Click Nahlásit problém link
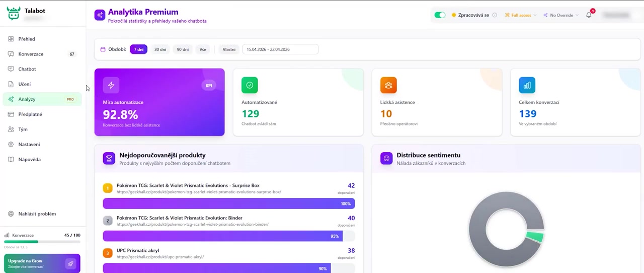The height and width of the screenshot is (273, 644). click(x=37, y=214)
